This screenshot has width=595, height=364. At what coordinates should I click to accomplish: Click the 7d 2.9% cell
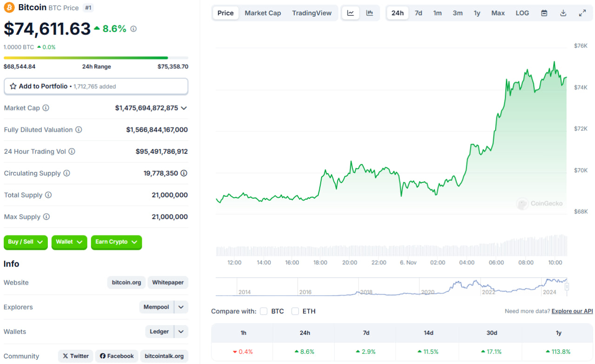[x=366, y=351]
